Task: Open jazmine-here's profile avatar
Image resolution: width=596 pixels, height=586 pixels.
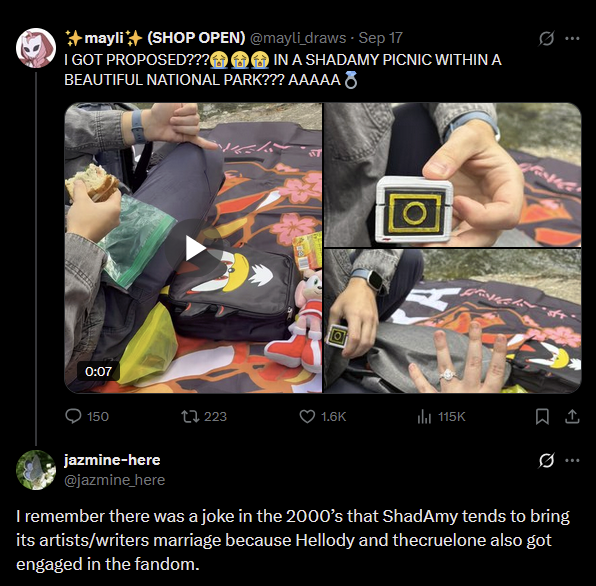Action: click(36, 470)
